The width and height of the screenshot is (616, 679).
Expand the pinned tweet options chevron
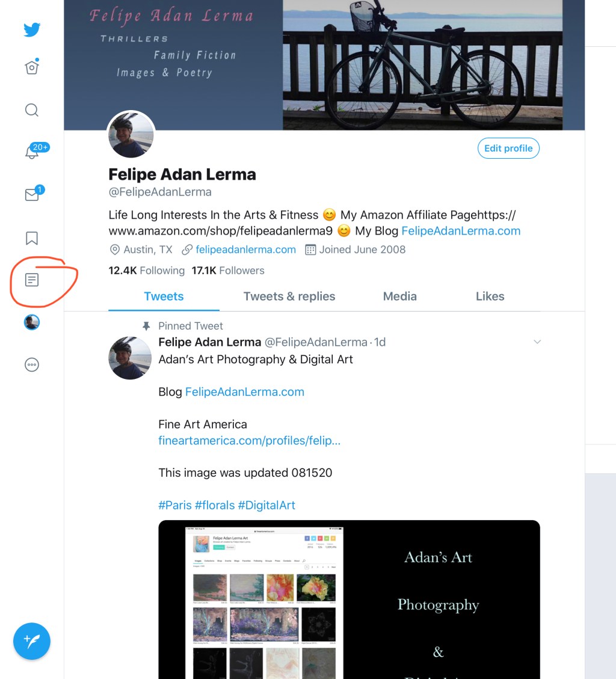point(537,342)
